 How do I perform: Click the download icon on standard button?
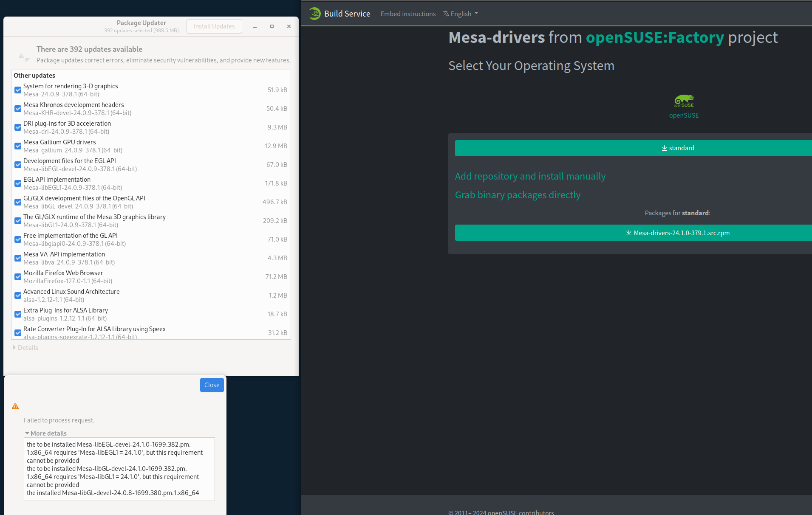(664, 148)
